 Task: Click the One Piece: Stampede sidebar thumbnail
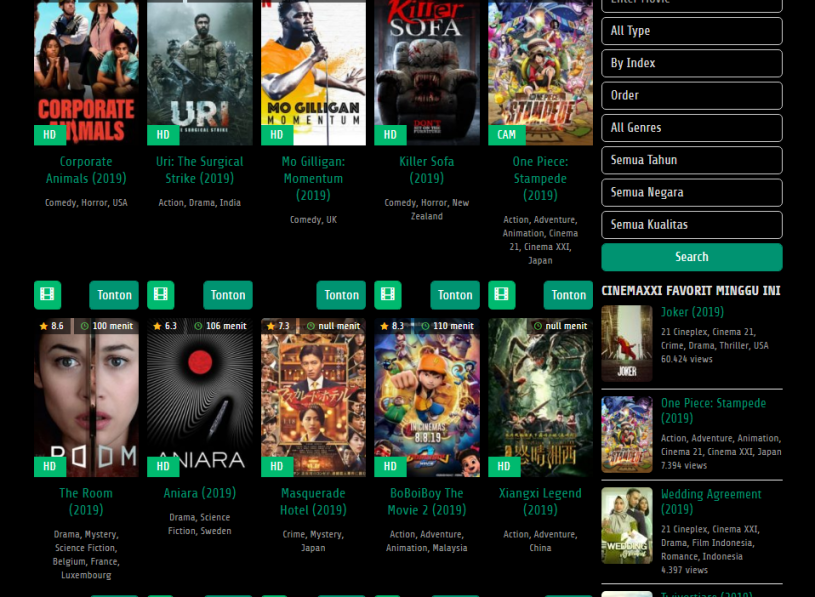[x=627, y=434]
